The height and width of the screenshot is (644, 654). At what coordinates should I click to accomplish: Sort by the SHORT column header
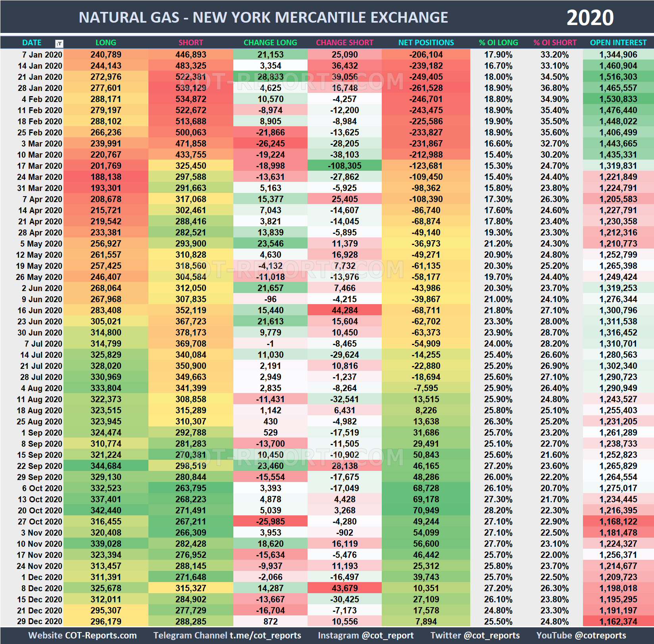191,42
